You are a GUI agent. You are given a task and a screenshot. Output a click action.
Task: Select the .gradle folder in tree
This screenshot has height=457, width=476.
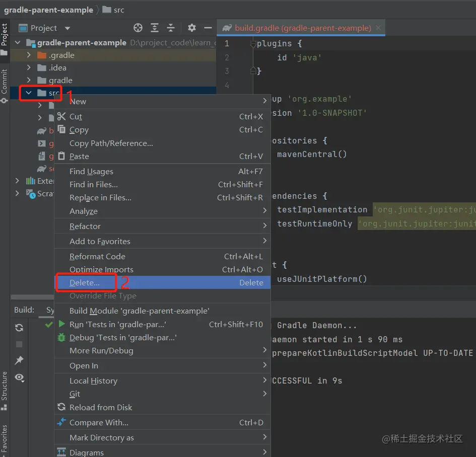[x=61, y=55]
